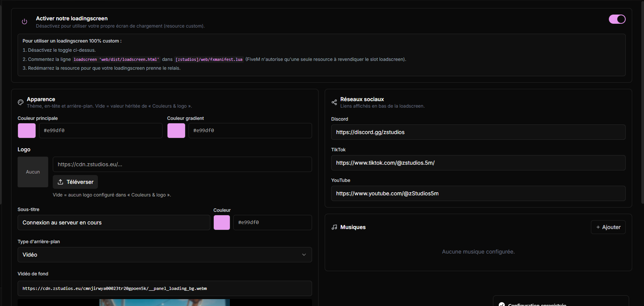Click the share icon next to Réseaux sociaux

tap(334, 102)
